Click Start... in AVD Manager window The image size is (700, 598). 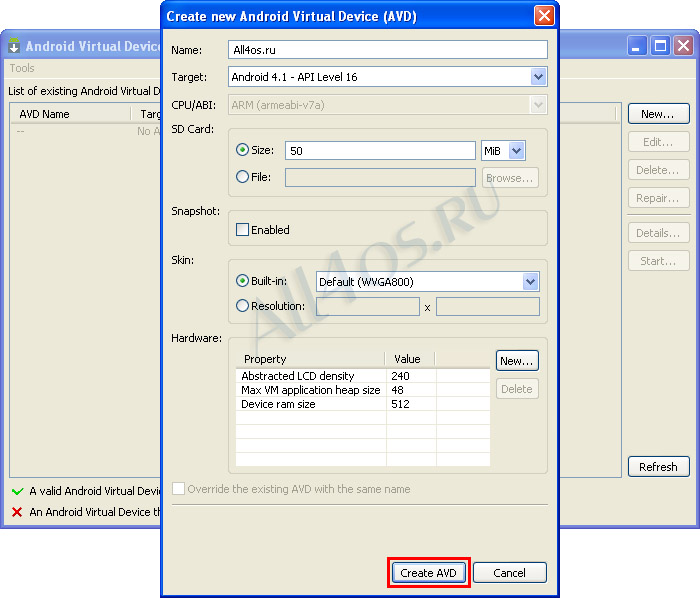click(658, 261)
